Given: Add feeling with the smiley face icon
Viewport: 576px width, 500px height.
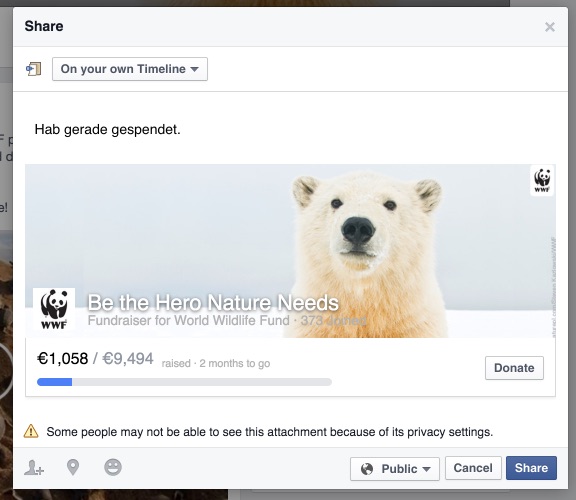Looking at the screenshot, I should [x=113, y=467].
